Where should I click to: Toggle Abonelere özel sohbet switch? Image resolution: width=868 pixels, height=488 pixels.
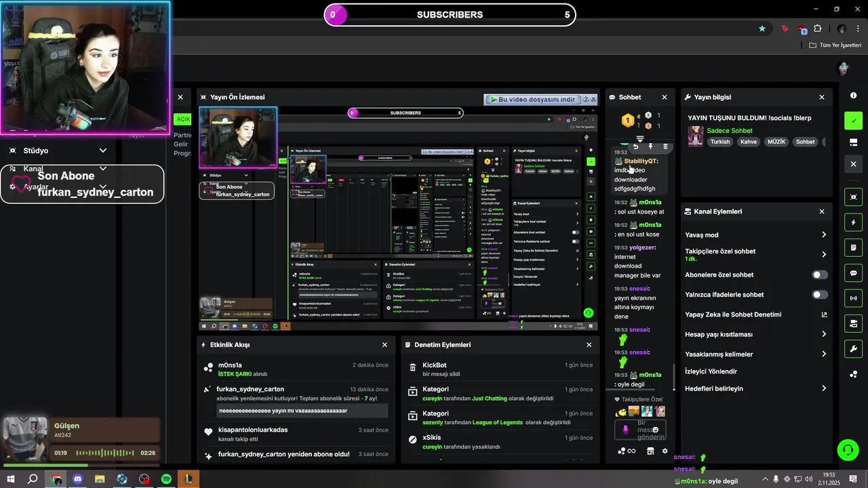tap(820, 274)
